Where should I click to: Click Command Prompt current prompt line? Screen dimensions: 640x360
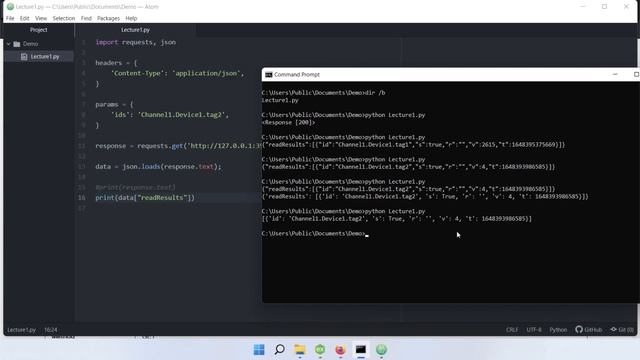pos(315,233)
